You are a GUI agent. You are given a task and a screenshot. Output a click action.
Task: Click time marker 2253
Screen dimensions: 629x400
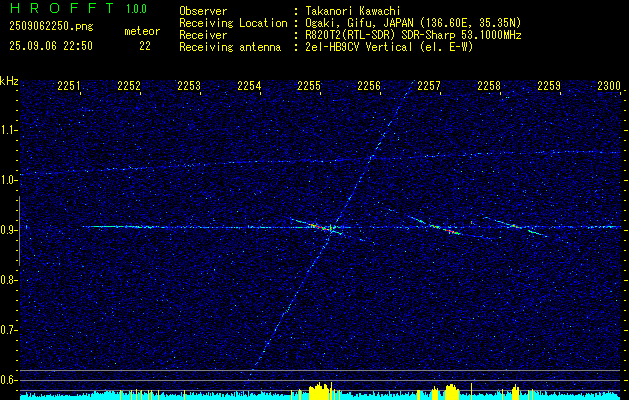click(189, 85)
